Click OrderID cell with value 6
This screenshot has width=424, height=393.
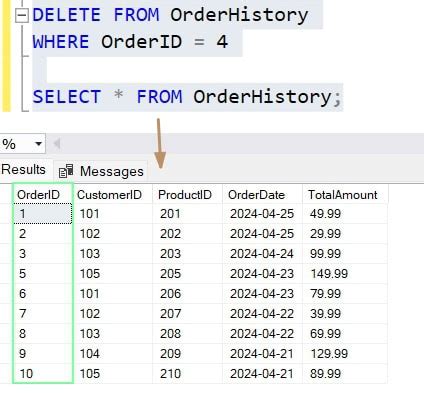[x=43, y=294]
